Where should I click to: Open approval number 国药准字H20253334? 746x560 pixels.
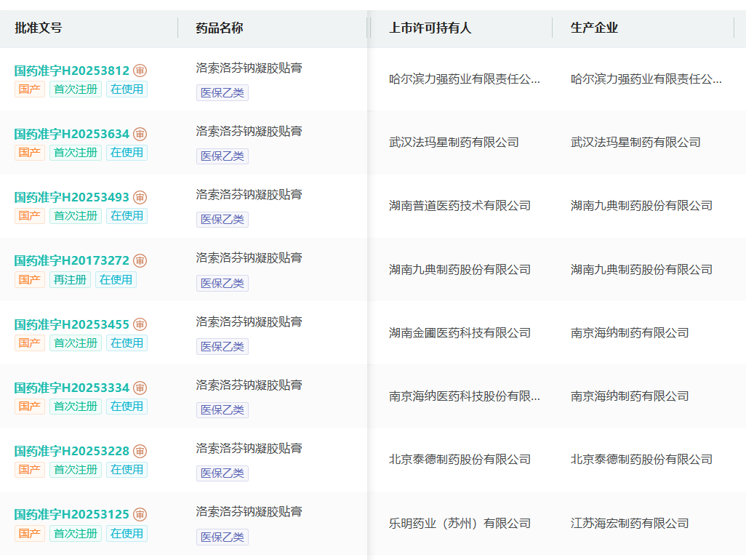click(72, 388)
